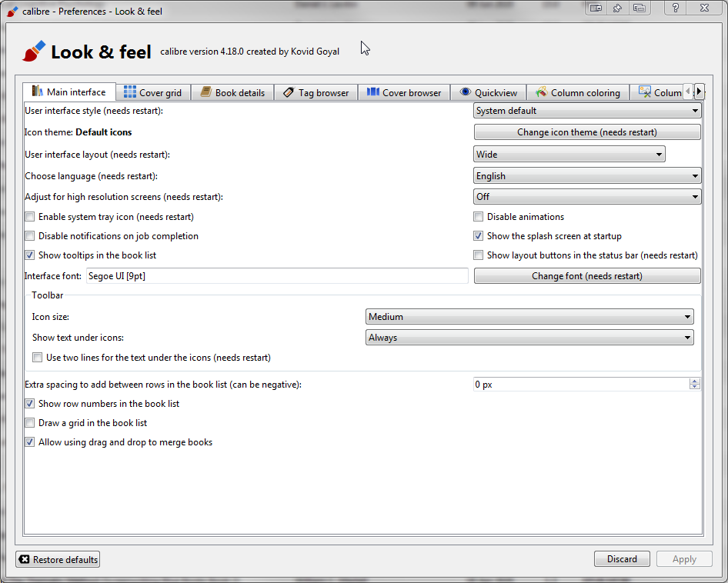Open the toolbar Icon size dropdown
Viewport: 728px width, 583px height.
(x=529, y=317)
